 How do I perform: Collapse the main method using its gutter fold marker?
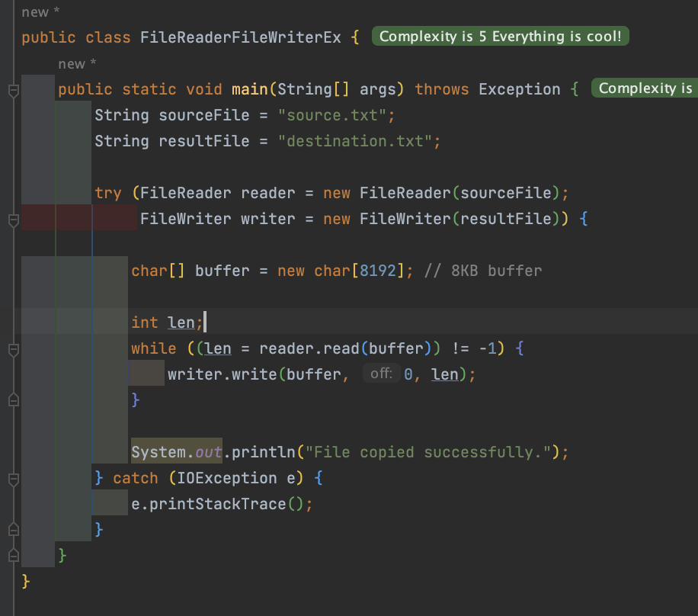[x=14, y=91]
